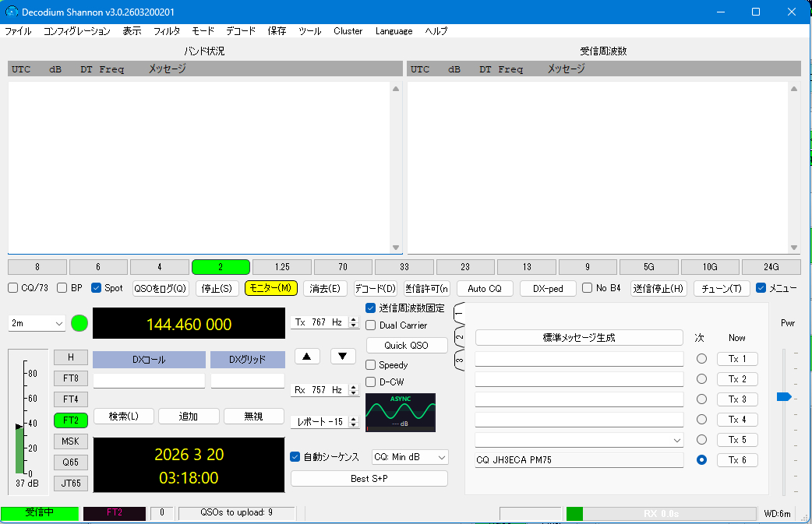Click the Auto CQ button
The image size is (812, 524).
[x=485, y=289]
